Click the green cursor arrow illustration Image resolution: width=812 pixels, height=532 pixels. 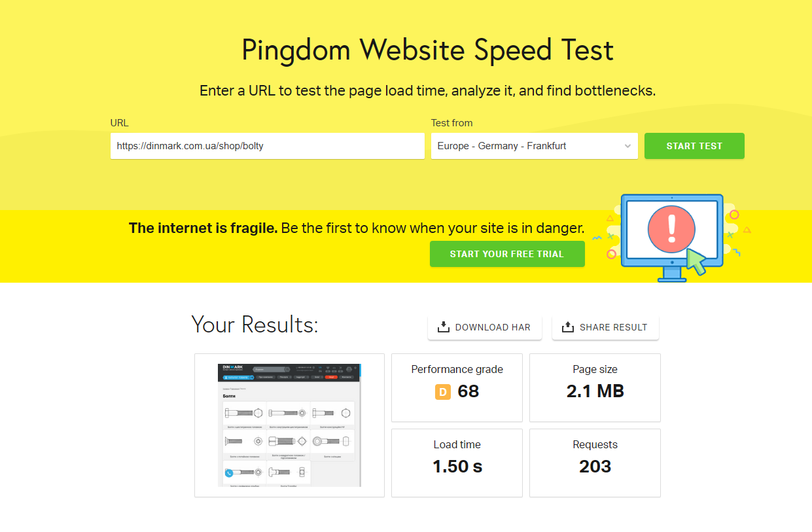tap(696, 262)
